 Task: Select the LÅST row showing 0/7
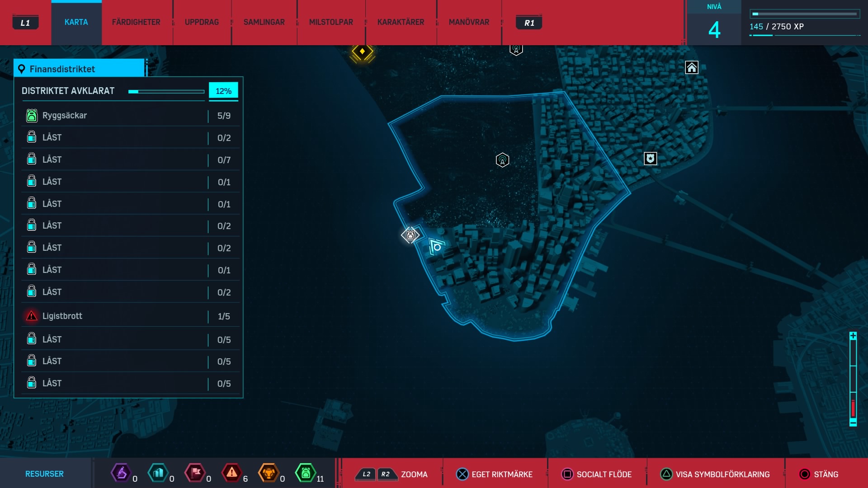130,160
